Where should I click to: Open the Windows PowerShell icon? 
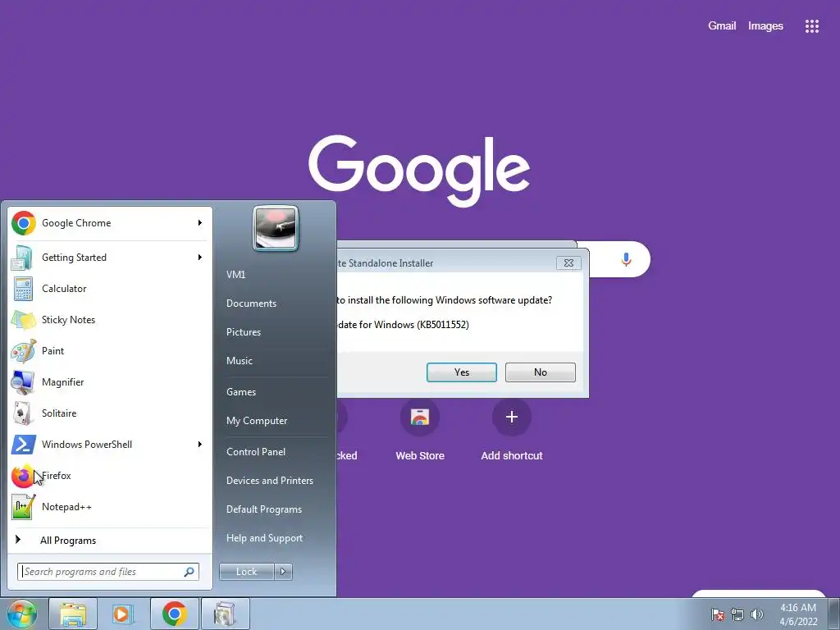tap(24, 445)
